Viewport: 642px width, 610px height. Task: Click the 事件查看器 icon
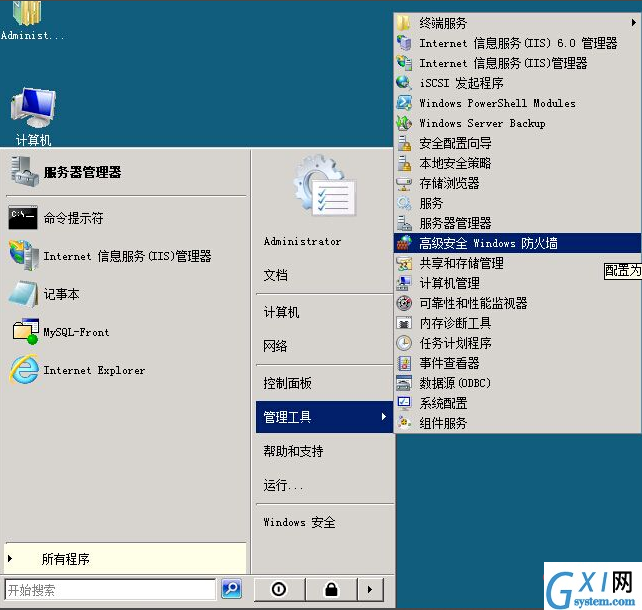coord(404,363)
